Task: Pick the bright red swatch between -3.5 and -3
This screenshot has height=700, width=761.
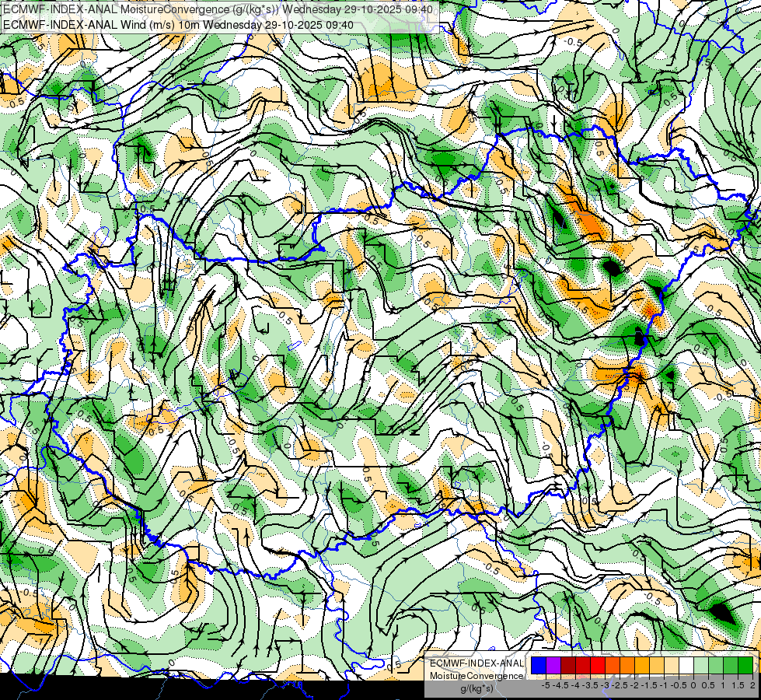Action: tap(598, 666)
